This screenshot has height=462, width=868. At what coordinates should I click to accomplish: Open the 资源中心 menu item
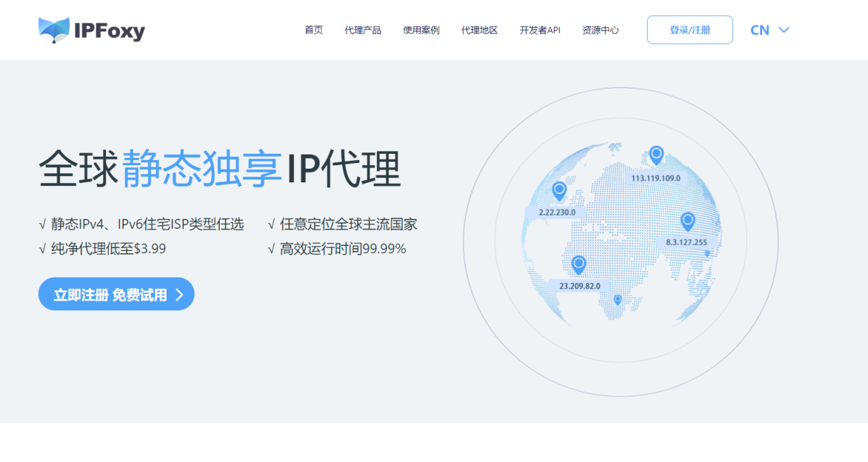[601, 30]
